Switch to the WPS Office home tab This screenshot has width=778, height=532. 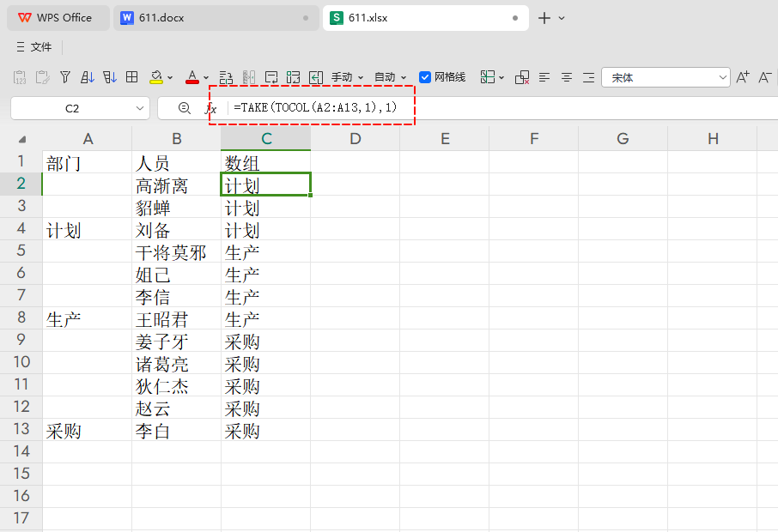[58, 18]
